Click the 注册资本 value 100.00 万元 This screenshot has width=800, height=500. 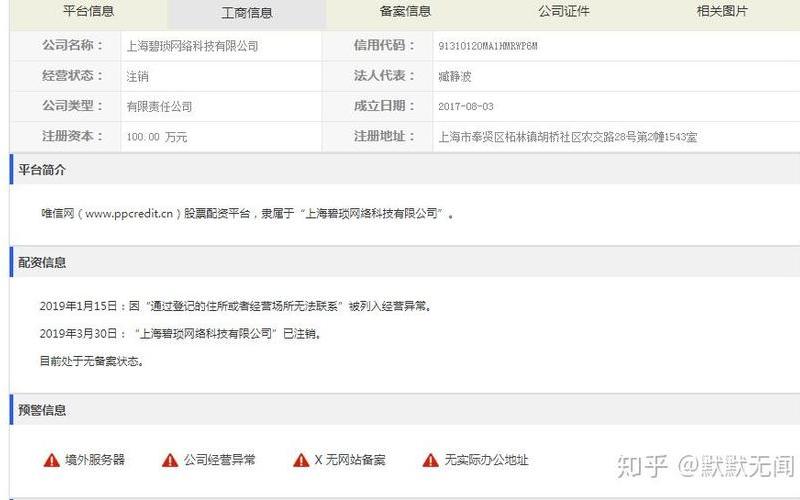(157, 137)
